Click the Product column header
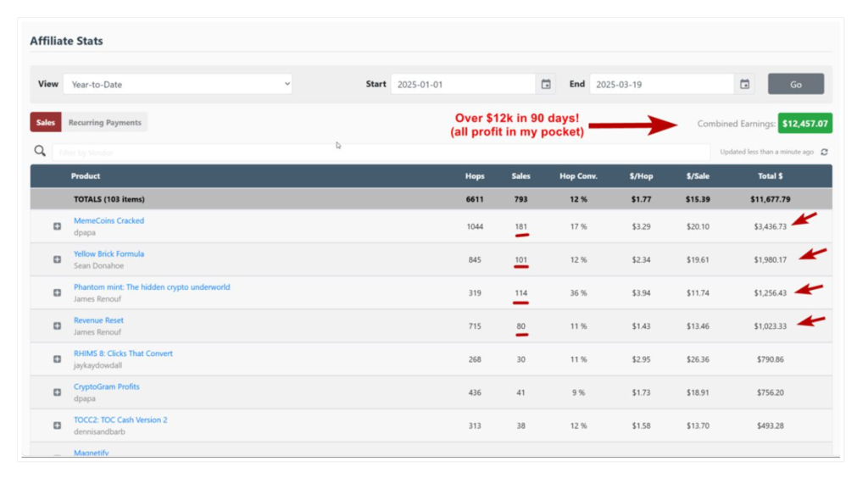 86,176
